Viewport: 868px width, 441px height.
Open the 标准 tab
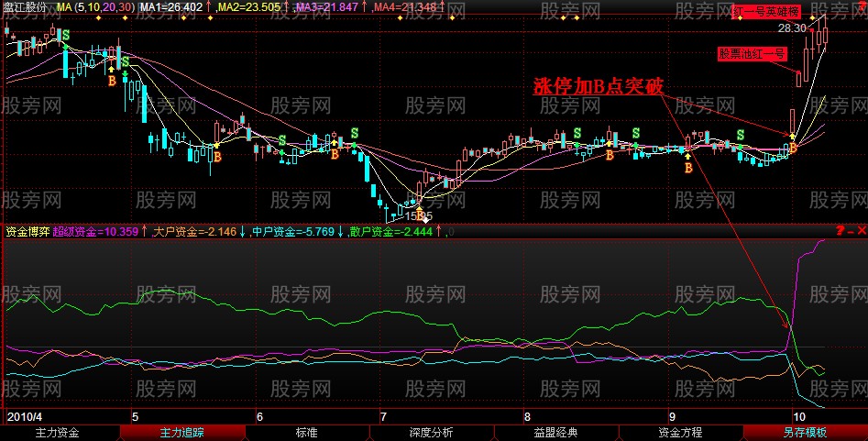306,433
